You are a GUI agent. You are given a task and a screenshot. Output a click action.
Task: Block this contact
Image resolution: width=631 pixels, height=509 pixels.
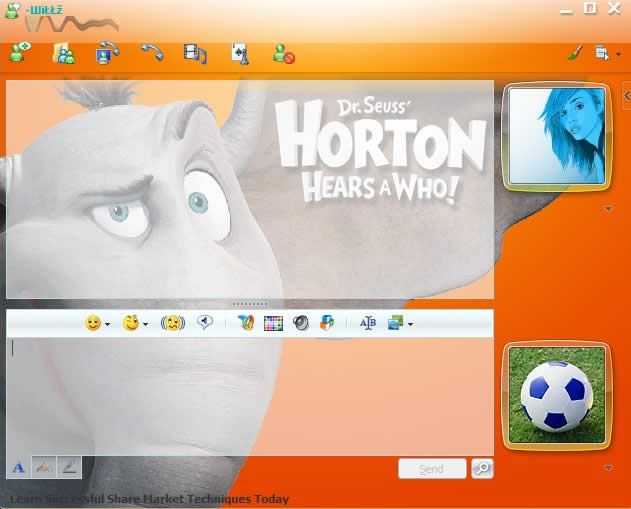(284, 54)
